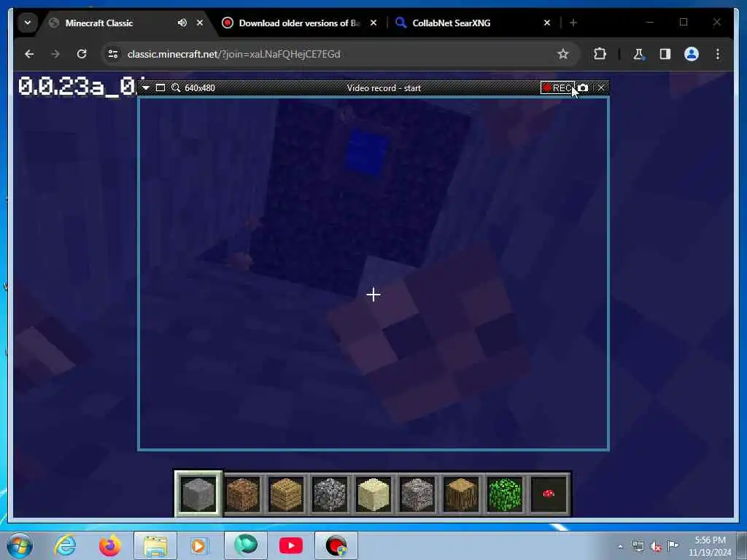This screenshot has width=747, height=560.
Task: Open the Chrome profile avatar menu
Action: (692, 54)
